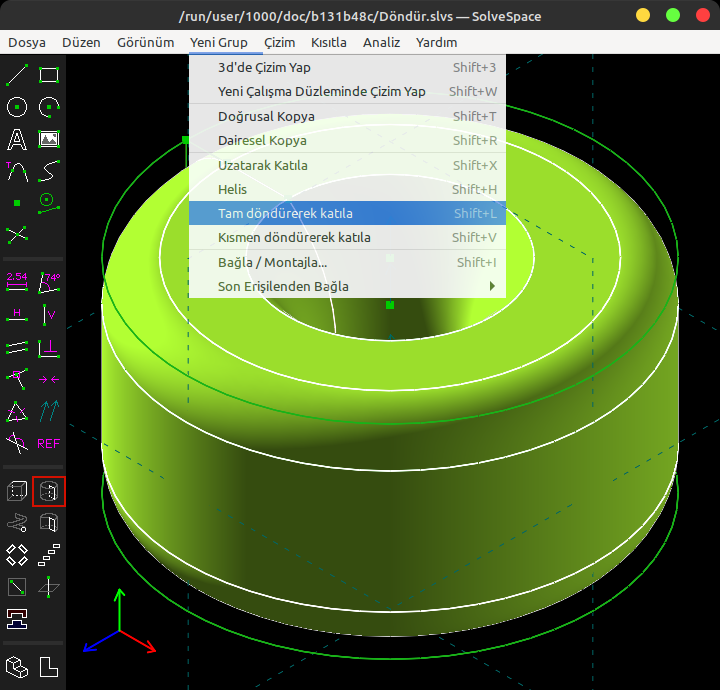Screen dimensions: 720x690
Task: Click the link/assemble toolbar icon
Action: (x=17, y=619)
